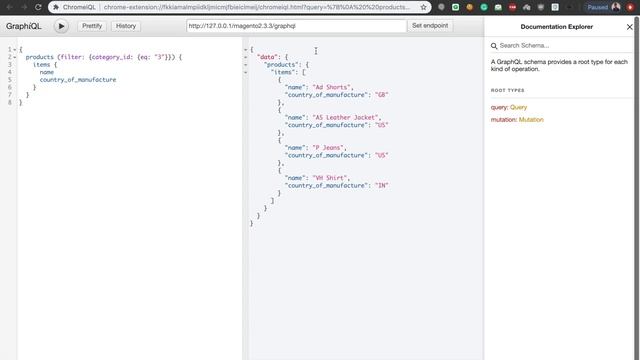Screen dimensions: 640x360
Task: Click the white square extension icon
Action: (x=555, y=7)
